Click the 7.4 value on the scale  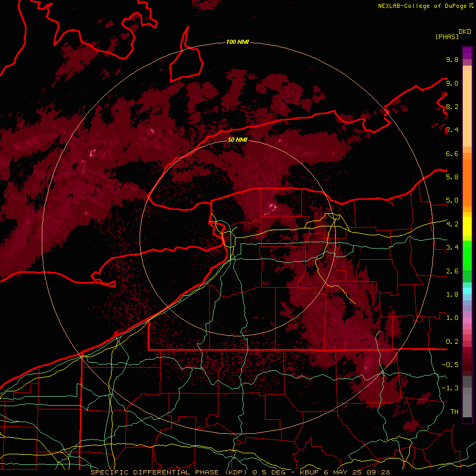[x=452, y=130]
